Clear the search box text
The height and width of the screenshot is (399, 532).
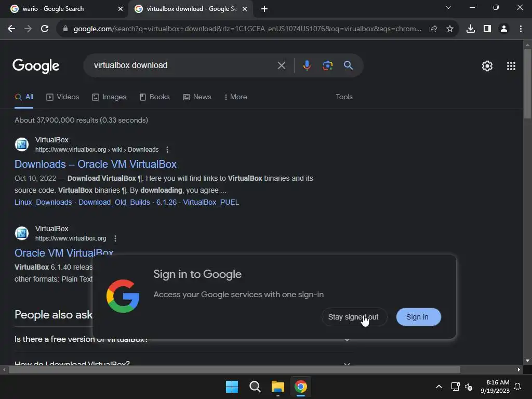click(x=281, y=65)
